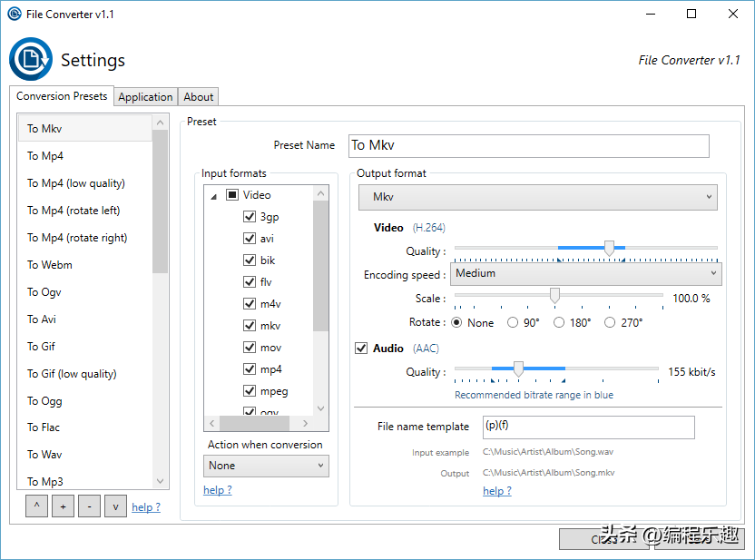Click help link under file name template

(x=497, y=491)
